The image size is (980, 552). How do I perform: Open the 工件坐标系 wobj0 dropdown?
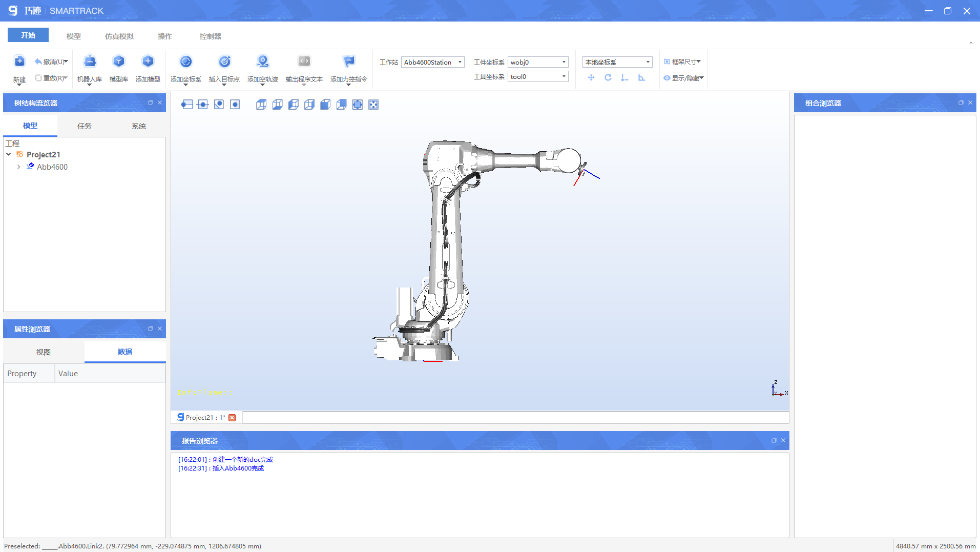click(x=538, y=62)
